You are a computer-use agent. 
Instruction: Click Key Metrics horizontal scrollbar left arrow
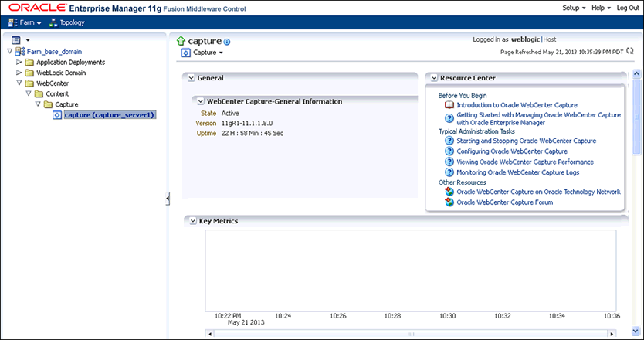pyautogui.click(x=210, y=334)
